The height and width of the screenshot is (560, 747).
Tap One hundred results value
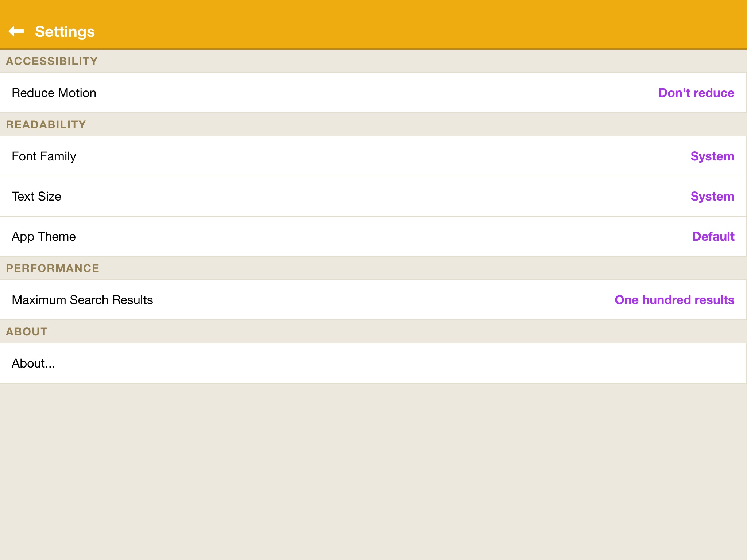[x=674, y=300]
